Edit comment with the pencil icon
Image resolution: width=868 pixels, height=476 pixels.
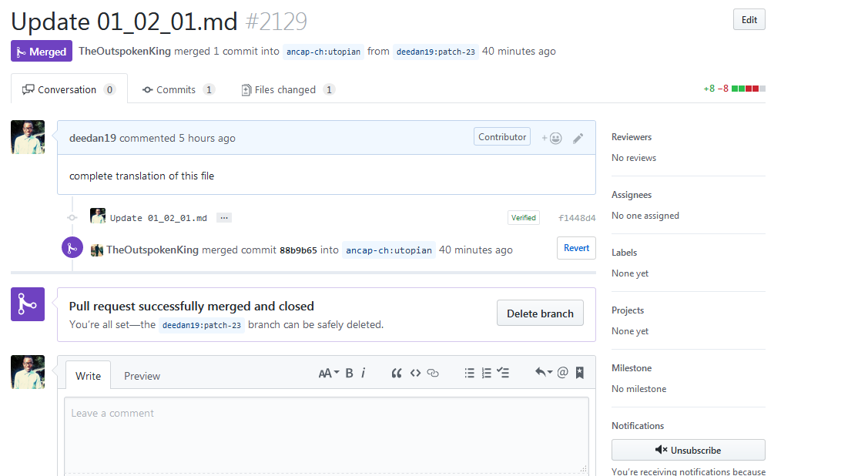click(578, 138)
